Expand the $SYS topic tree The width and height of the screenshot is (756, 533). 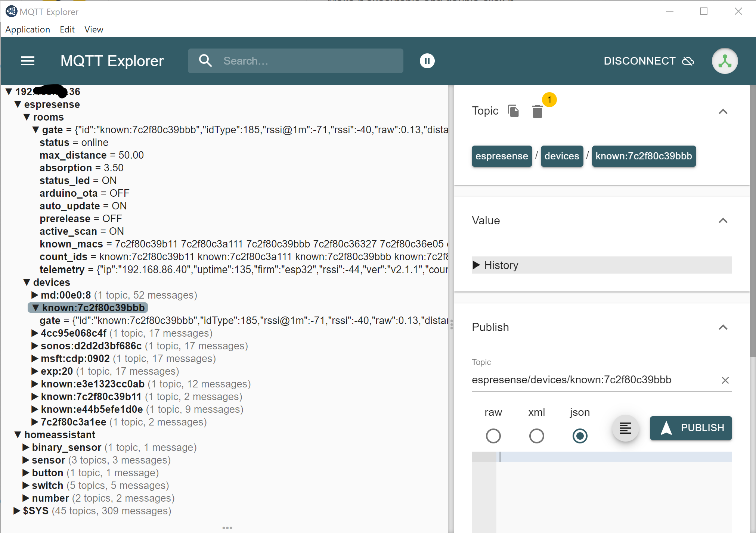17,511
